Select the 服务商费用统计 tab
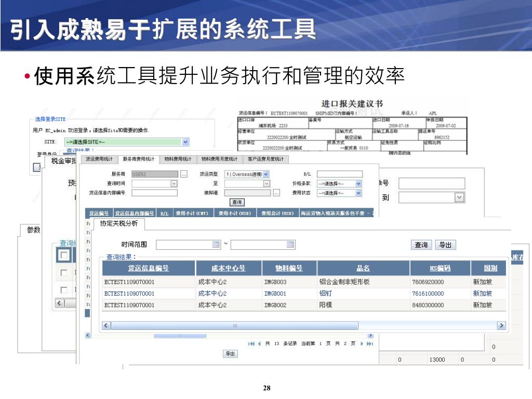 pyautogui.click(x=138, y=159)
